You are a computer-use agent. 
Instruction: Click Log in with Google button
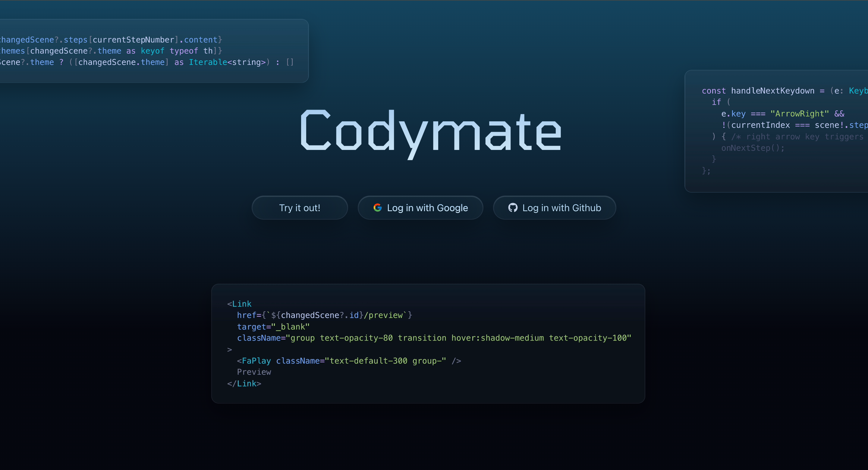click(421, 208)
